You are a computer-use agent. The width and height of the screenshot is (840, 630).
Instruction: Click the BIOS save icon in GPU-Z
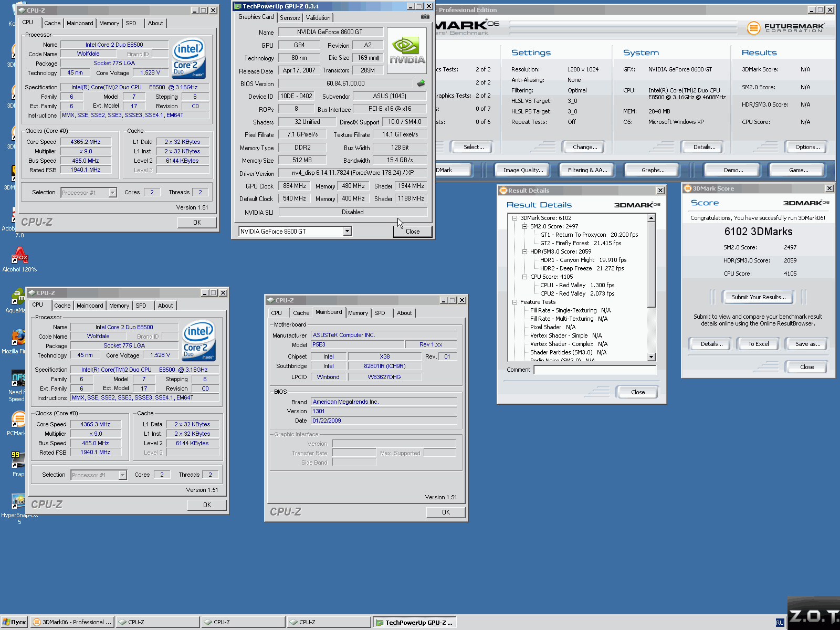pos(421,83)
